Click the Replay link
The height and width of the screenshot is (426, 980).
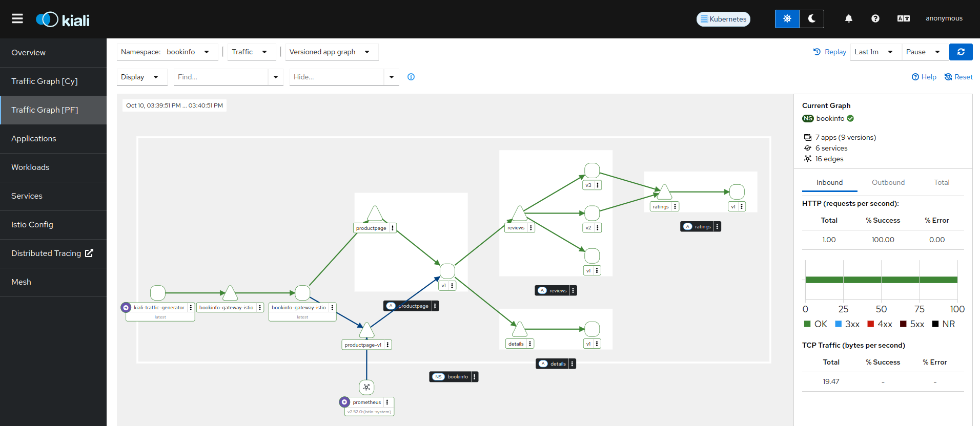point(829,52)
